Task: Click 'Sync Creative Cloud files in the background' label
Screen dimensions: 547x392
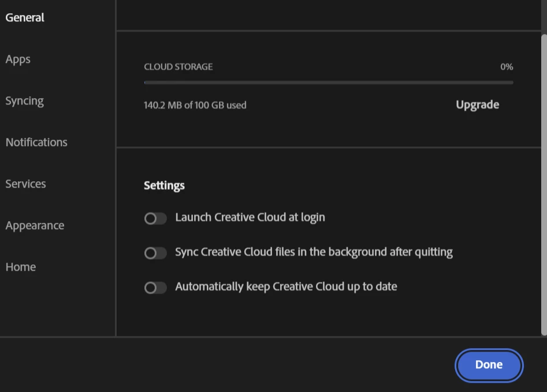Action: click(314, 252)
